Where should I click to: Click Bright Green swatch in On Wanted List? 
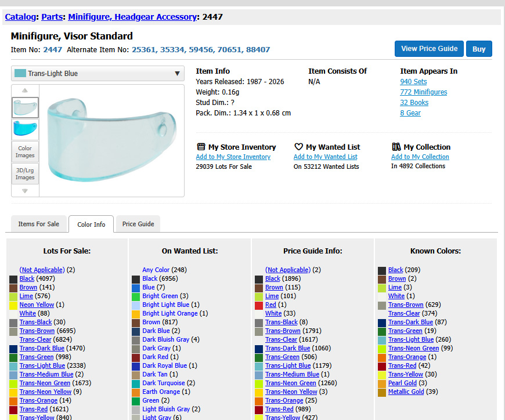pyautogui.click(x=136, y=296)
